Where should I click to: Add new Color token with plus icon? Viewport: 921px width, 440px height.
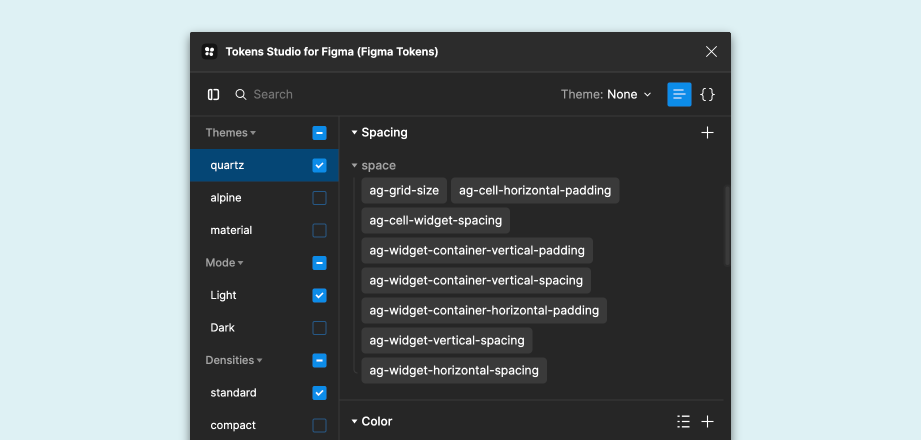point(707,421)
